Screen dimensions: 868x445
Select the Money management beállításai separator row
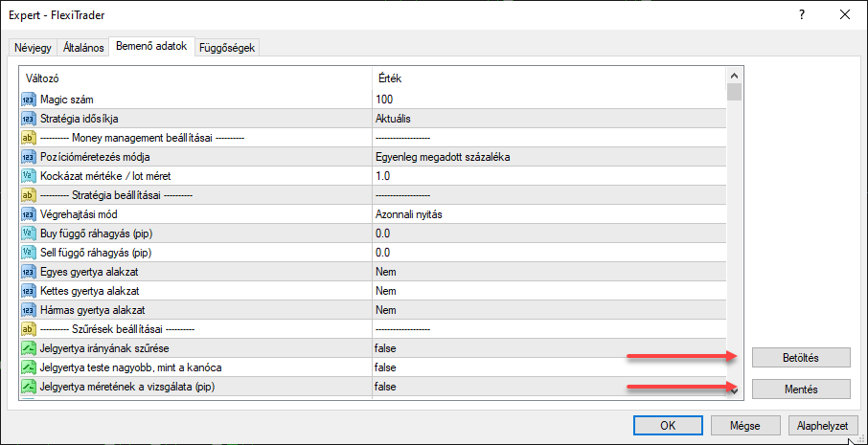point(374,138)
